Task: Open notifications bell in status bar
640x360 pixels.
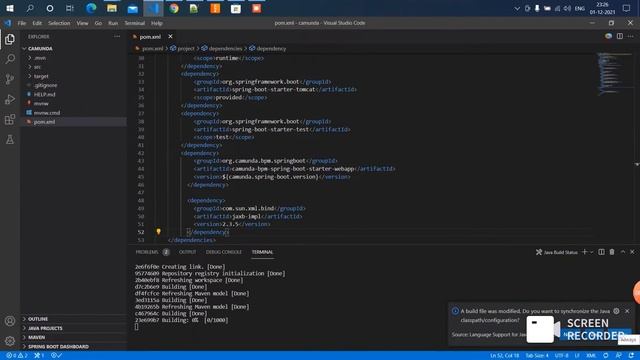Action: click(631, 356)
